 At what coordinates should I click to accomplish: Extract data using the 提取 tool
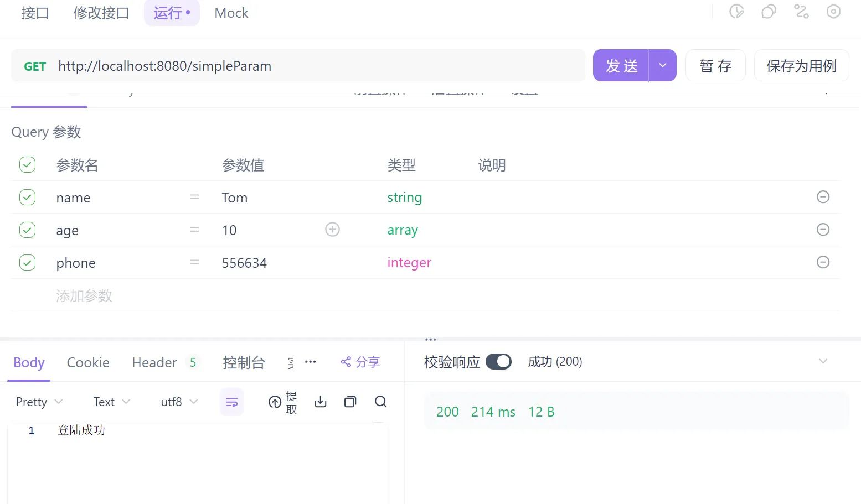click(x=282, y=402)
